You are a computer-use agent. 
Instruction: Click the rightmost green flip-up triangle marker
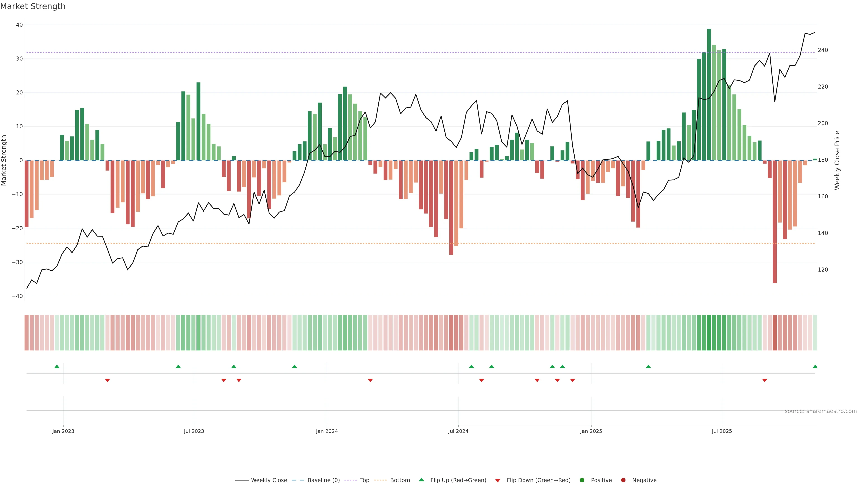(x=815, y=366)
